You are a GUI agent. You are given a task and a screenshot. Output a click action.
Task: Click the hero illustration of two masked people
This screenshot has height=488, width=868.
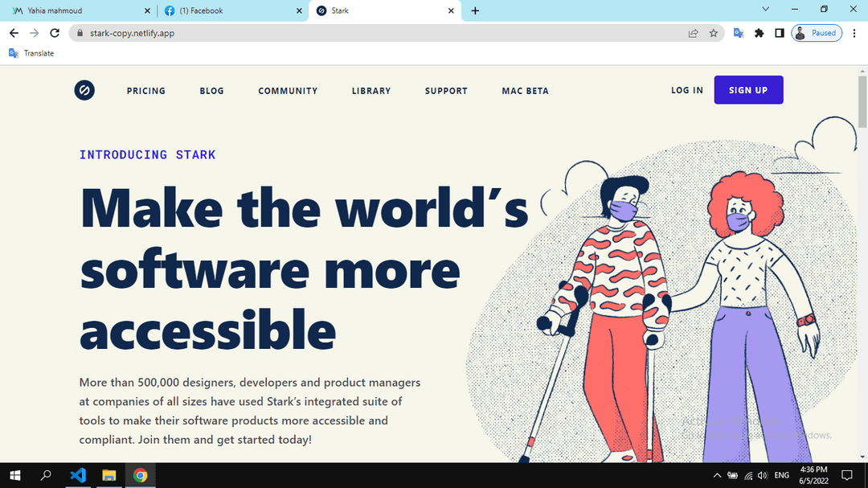[661, 288]
